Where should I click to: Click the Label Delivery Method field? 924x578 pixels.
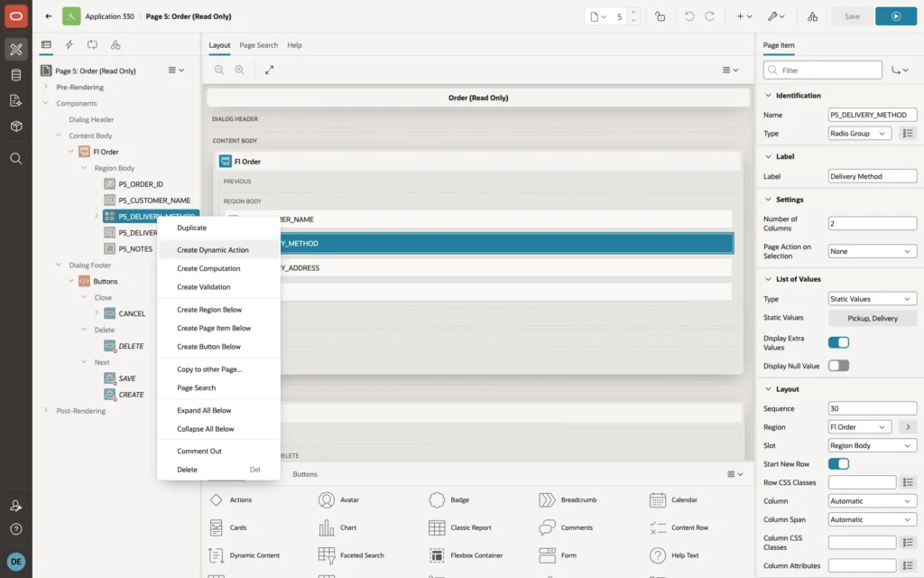[x=873, y=176]
